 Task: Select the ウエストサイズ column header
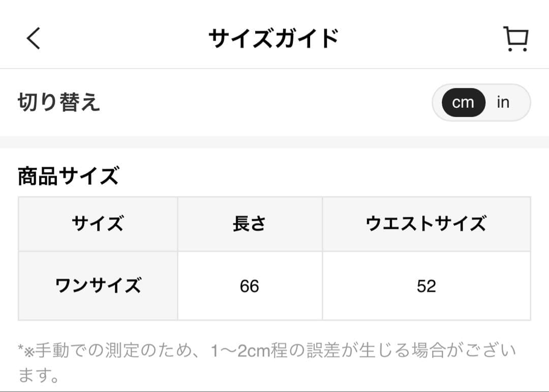coord(426,224)
